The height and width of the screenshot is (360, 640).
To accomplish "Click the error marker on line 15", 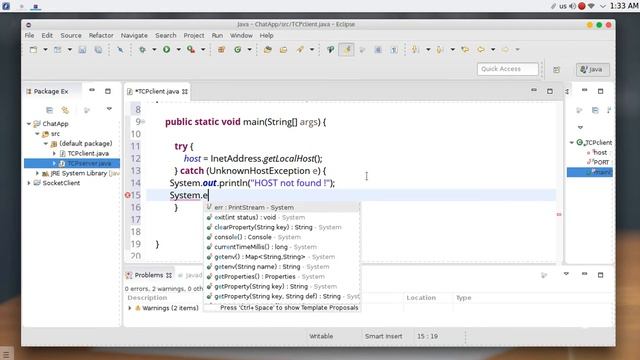I will (x=127, y=195).
